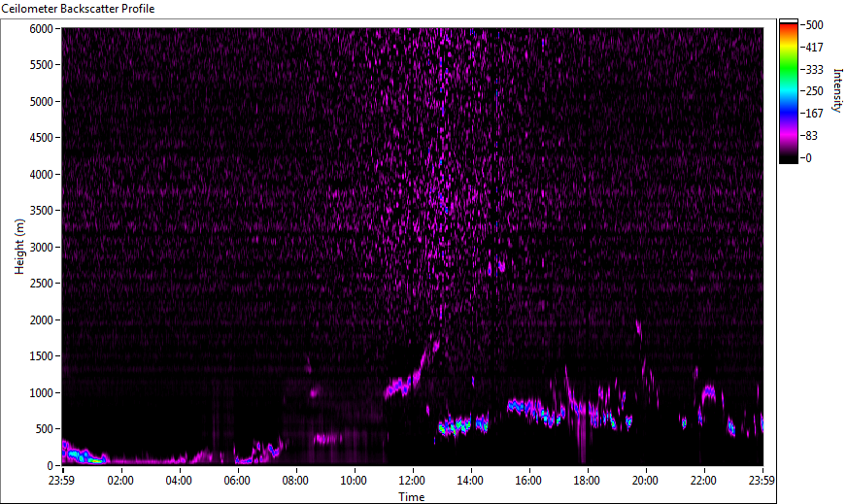Select the 250 intensity scale label
This screenshot has height=504, width=847.
814,91
